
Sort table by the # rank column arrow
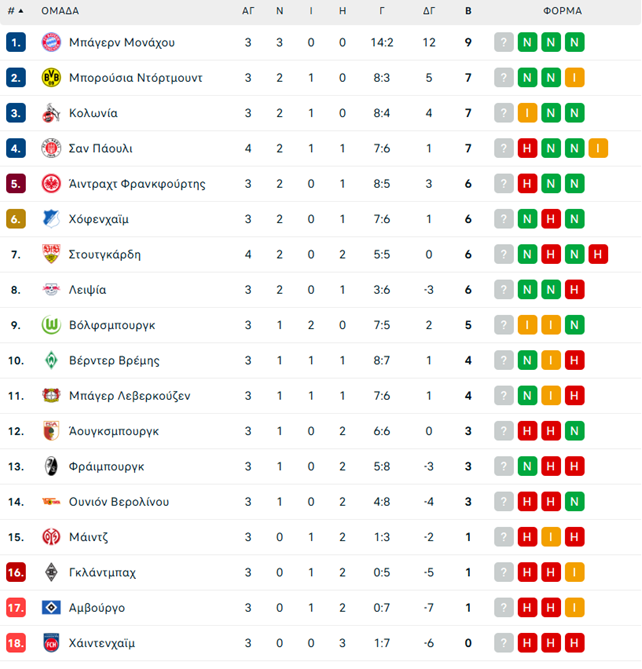pos(15,11)
